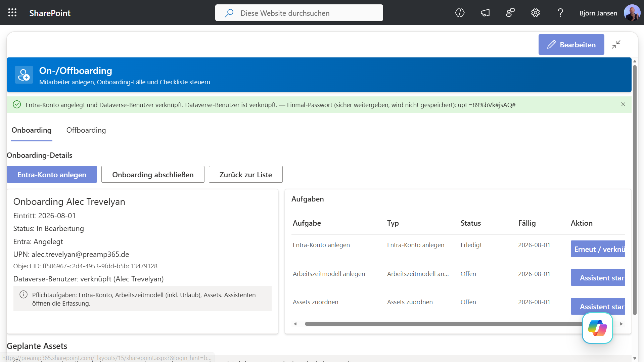This screenshot has height=362, width=644.
Task: Switch to the Offboarding tab
Action: [x=86, y=130]
